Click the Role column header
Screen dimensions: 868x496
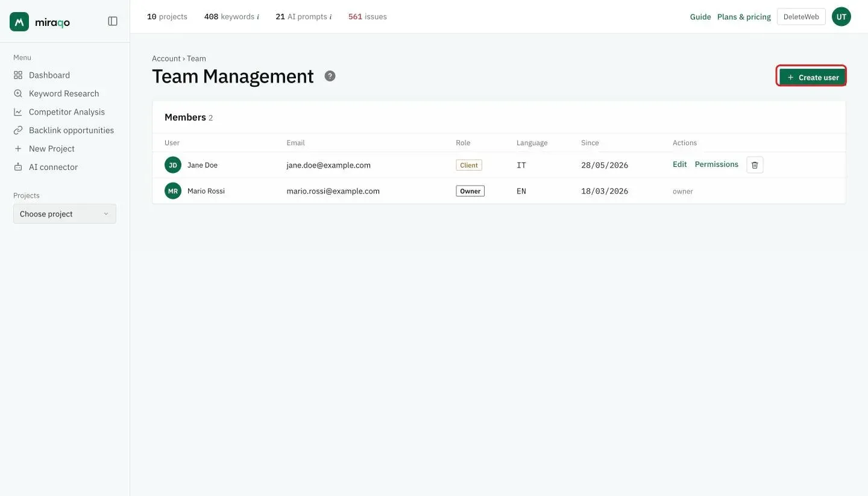point(463,143)
